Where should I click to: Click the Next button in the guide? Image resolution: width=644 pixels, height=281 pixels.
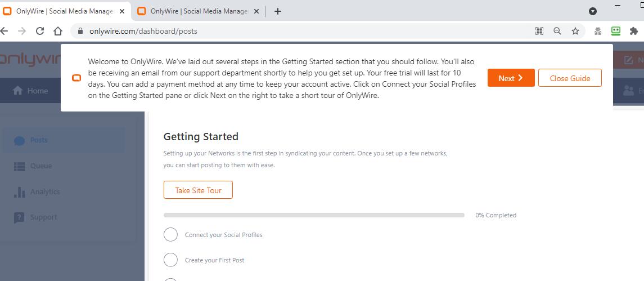click(511, 78)
